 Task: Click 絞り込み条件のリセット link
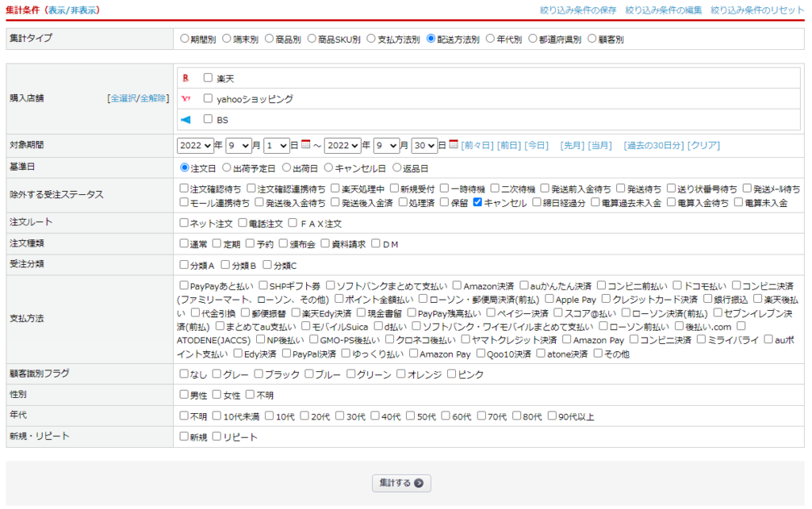(757, 10)
